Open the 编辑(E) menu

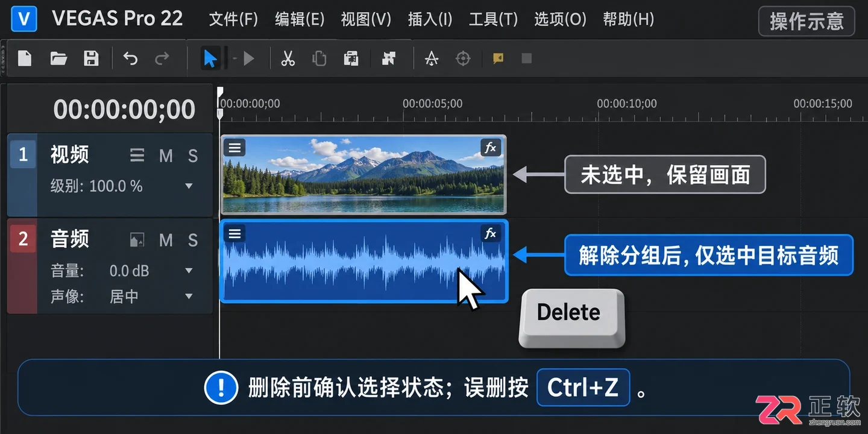[300, 19]
